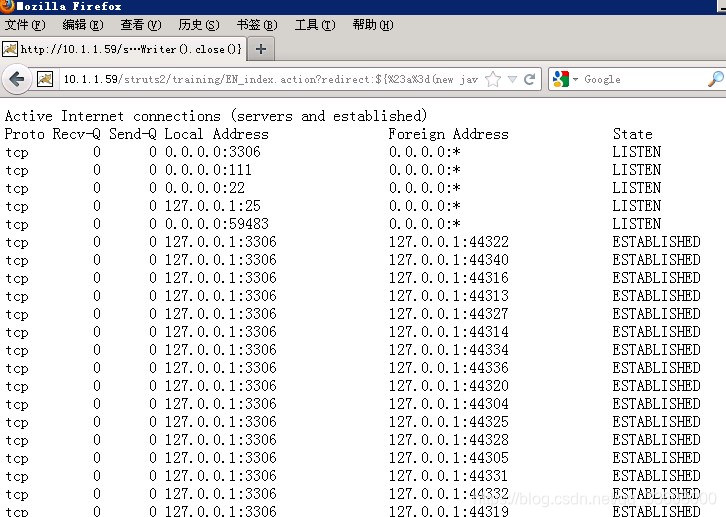This screenshot has height=517, width=726.
Task: Click local address 0.0.0.0:59483
Action: pyautogui.click(x=217, y=224)
